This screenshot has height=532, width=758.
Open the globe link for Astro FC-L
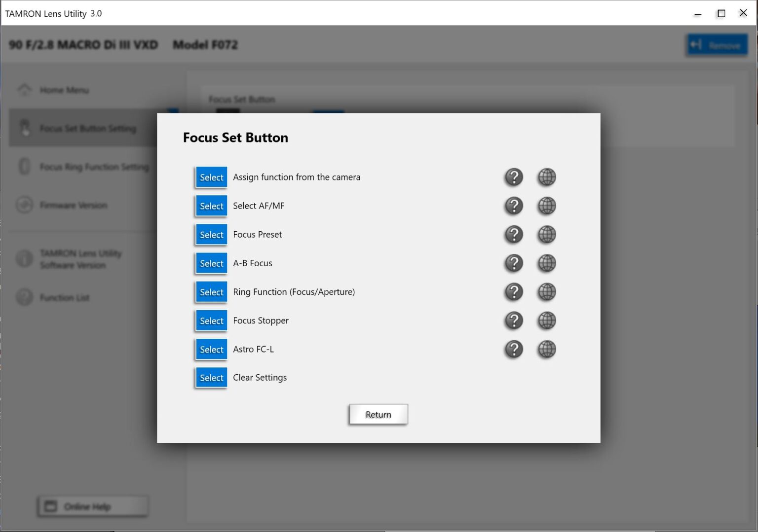pyautogui.click(x=546, y=349)
